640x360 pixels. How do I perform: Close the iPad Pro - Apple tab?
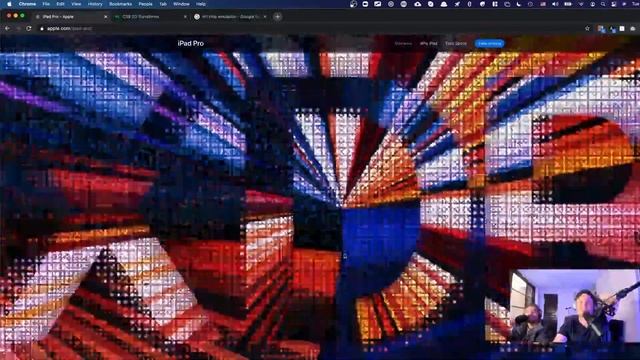click(106, 17)
